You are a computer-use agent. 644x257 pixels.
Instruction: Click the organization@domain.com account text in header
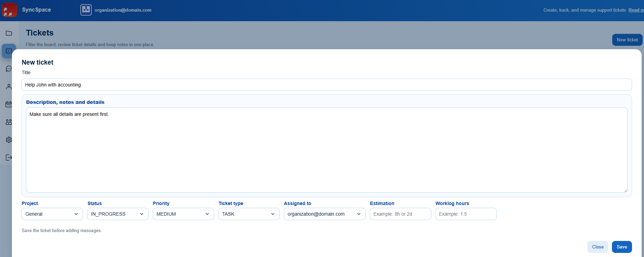click(123, 10)
